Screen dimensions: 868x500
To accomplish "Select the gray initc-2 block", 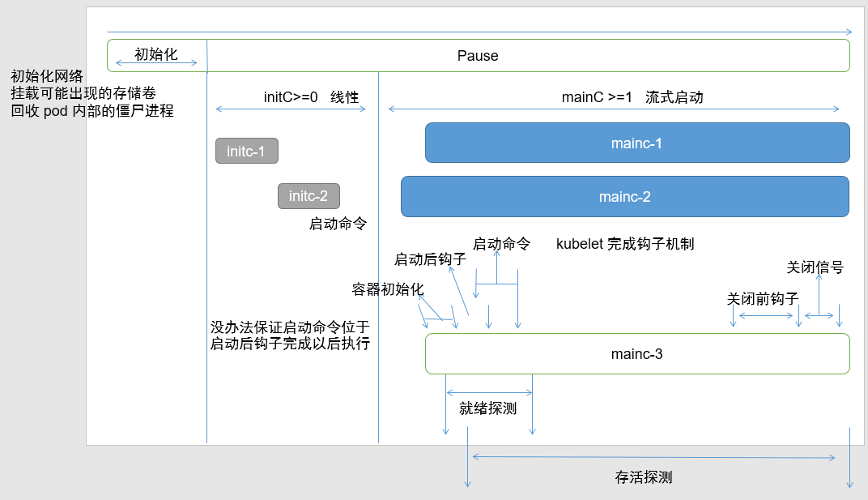I will (308, 196).
